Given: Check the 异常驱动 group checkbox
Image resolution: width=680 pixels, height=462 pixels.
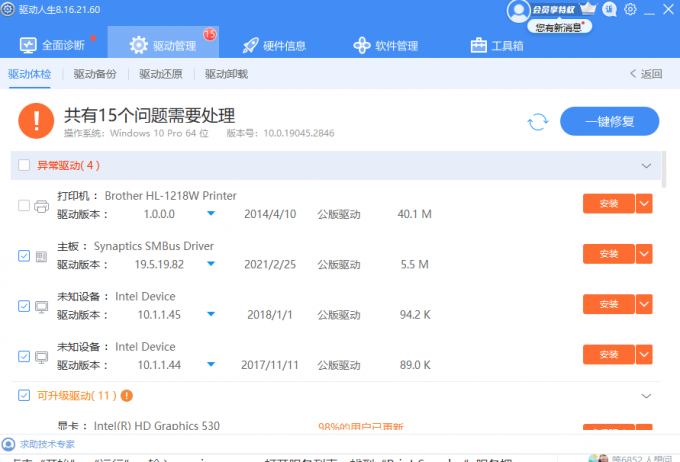Looking at the screenshot, I should tap(24, 165).
